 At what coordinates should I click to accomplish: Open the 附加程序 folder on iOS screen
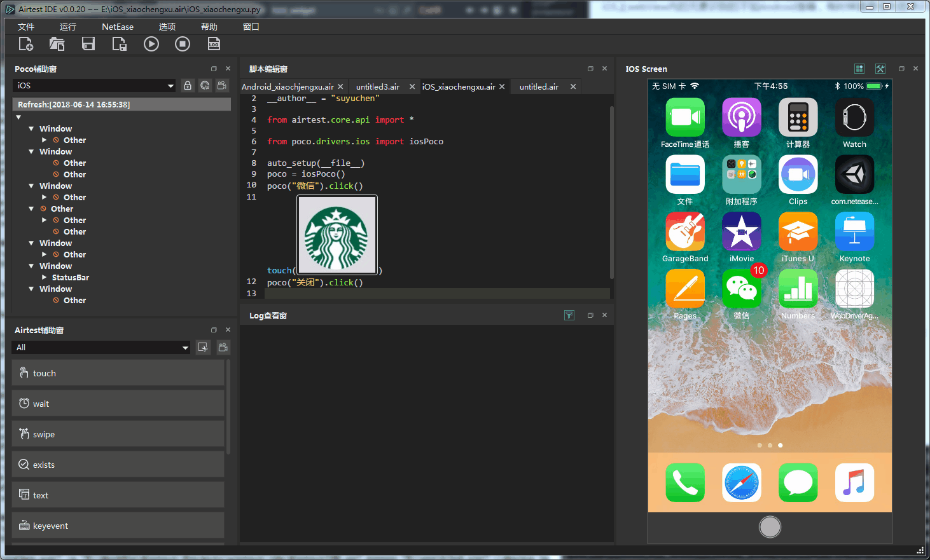coord(742,175)
